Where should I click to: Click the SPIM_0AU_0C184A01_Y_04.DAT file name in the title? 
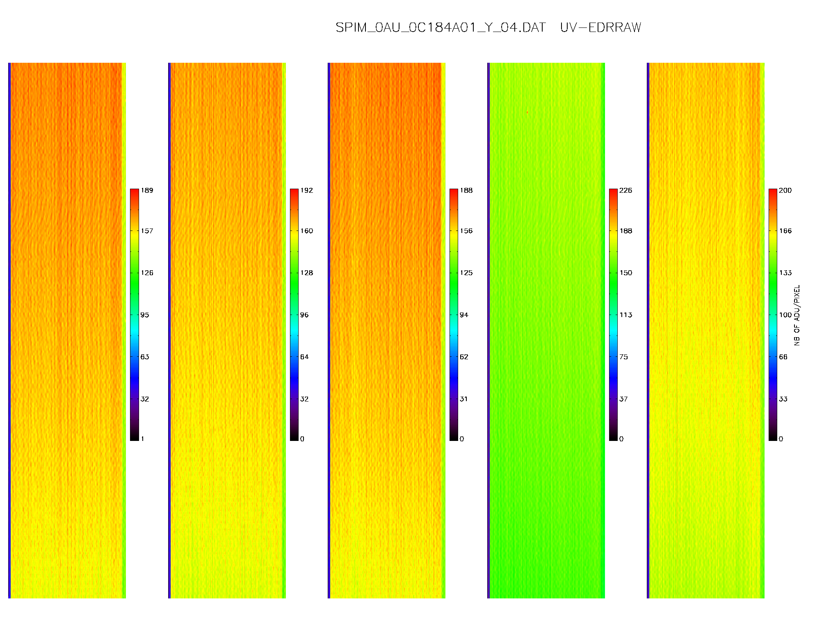click(441, 27)
